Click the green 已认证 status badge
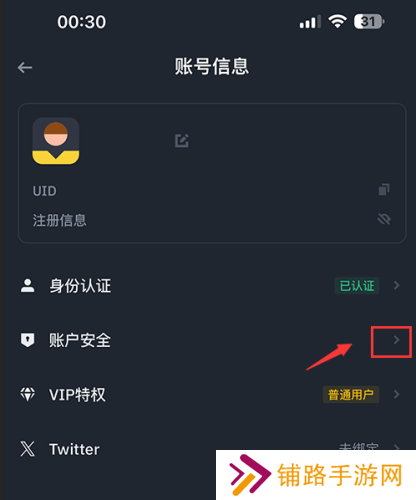 pos(357,286)
